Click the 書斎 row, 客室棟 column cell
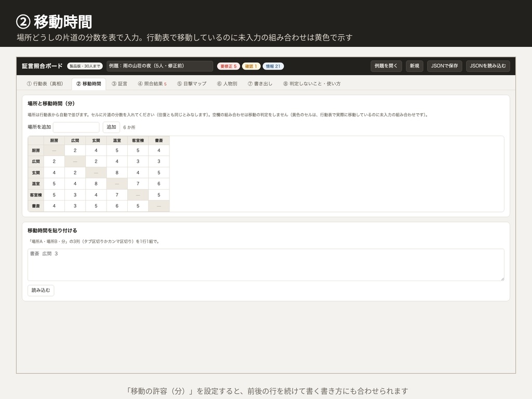Image resolution: width=532 pixels, height=399 pixels. (138, 206)
